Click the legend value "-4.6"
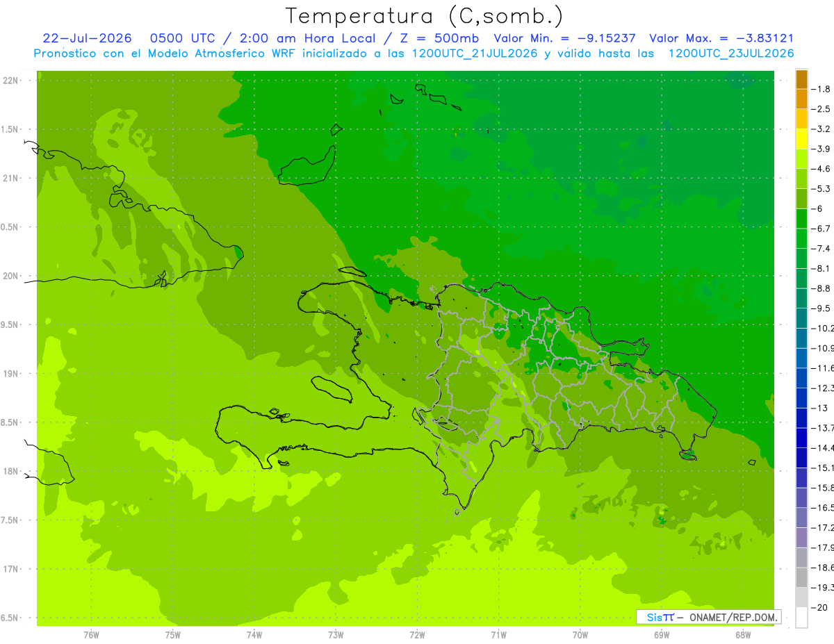The height and width of the screenshot is (644, 834). coord(821,169)
